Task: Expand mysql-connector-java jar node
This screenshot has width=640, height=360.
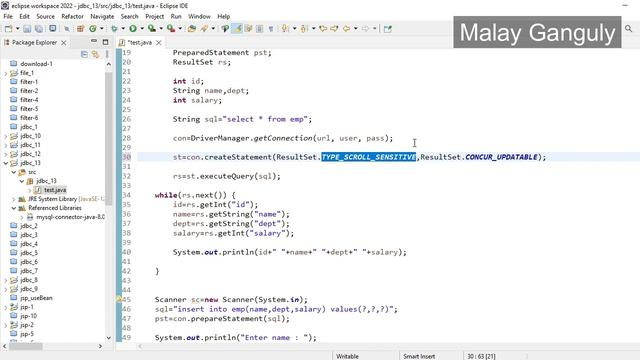Action: coord(22,217)
